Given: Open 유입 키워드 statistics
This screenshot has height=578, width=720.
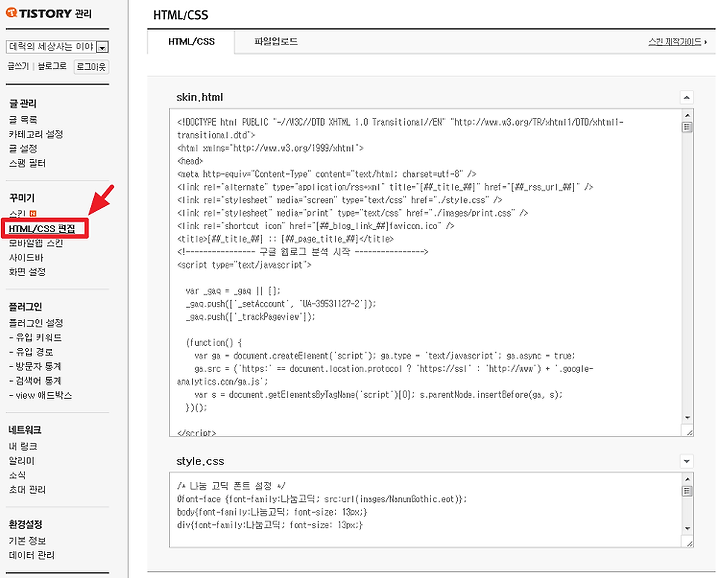Looking at the screenshot, I should (35, 337).
